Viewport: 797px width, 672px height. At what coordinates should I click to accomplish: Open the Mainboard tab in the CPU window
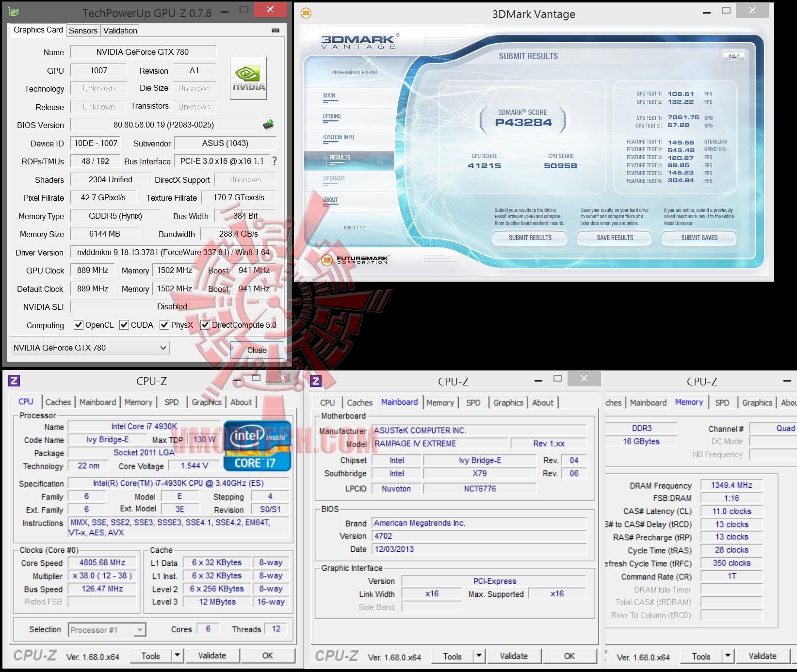[x=98, y=402]
